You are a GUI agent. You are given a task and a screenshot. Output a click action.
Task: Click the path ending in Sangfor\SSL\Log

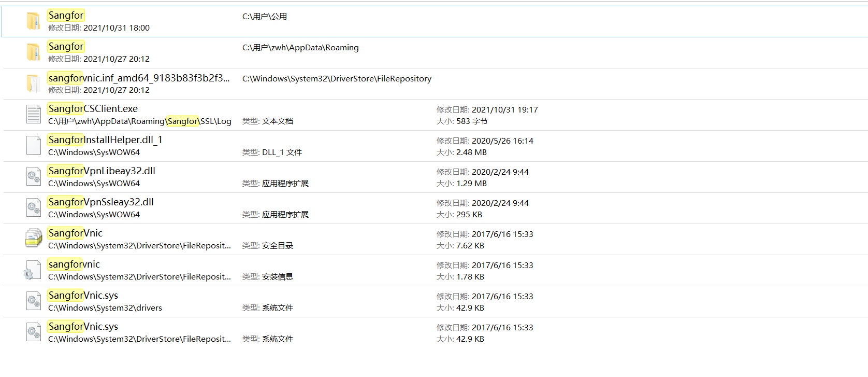pos(140,121)
